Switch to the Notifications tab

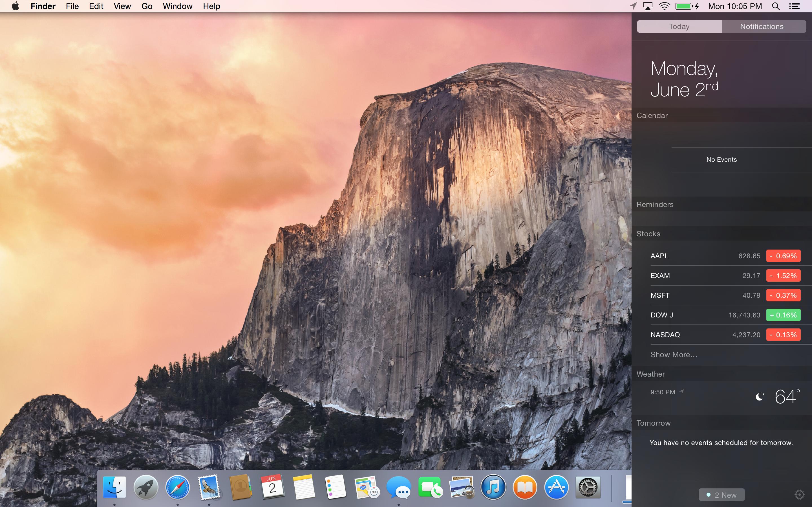762,26
